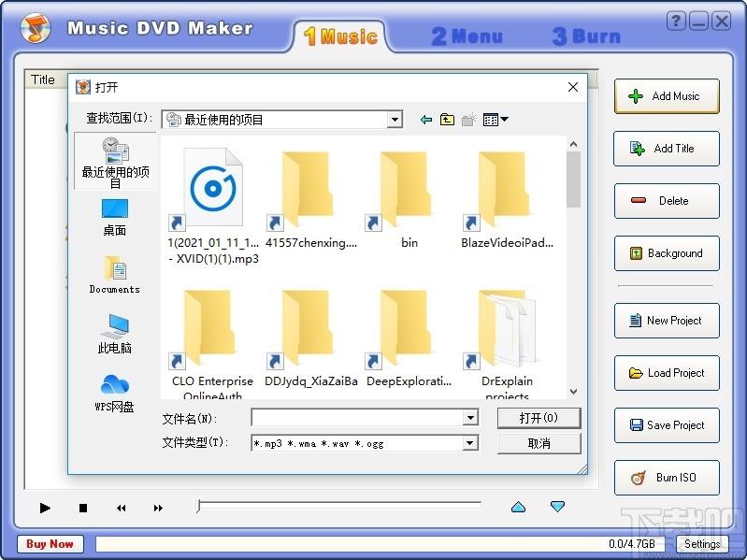Click the Delete button
The image size is (747, 560).
point(667,201)
